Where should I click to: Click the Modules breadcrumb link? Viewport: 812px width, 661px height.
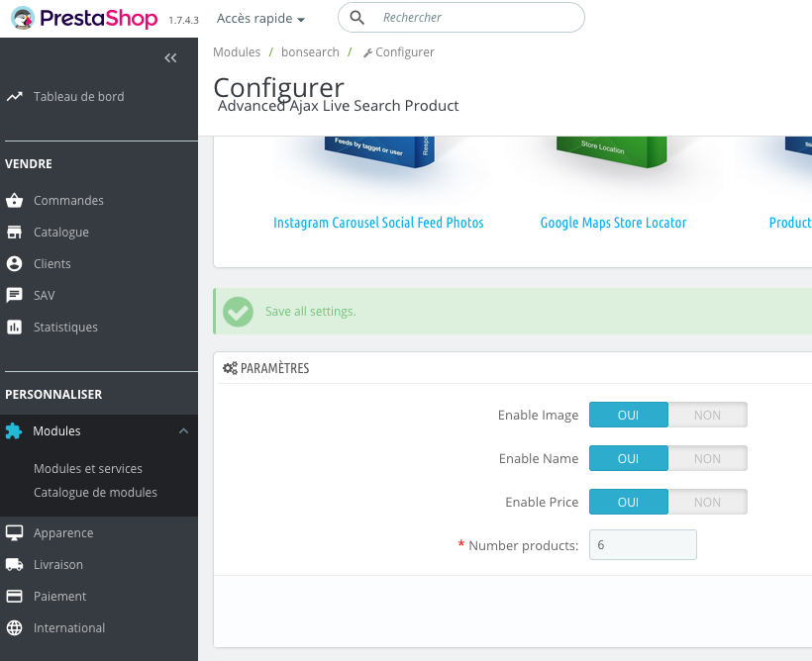[237, 52]
